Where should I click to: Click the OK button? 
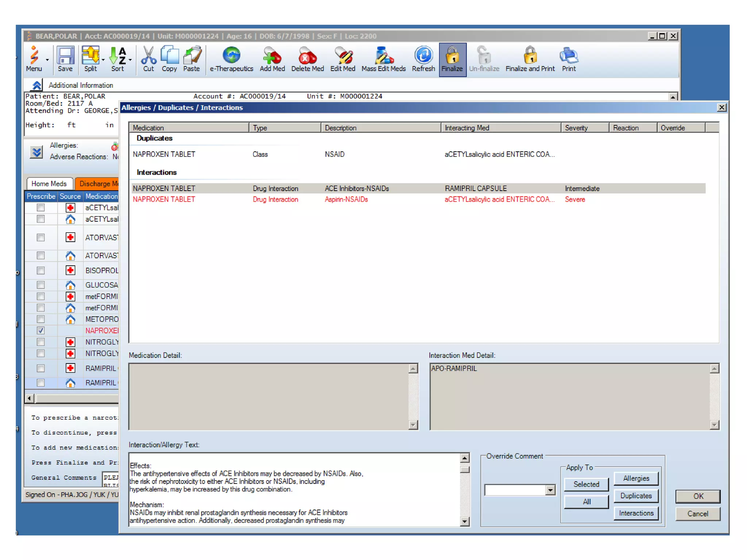[x=697, y=496]
